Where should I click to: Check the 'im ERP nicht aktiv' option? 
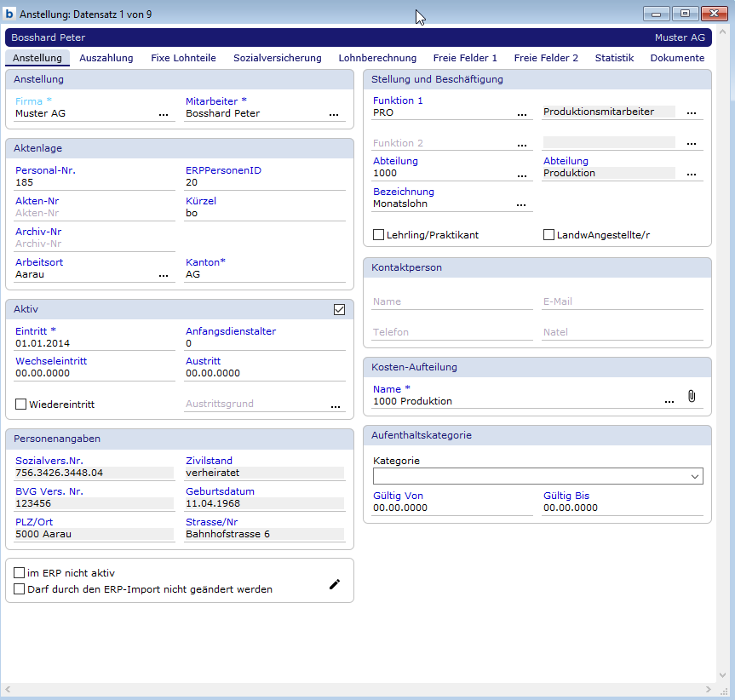20,573
